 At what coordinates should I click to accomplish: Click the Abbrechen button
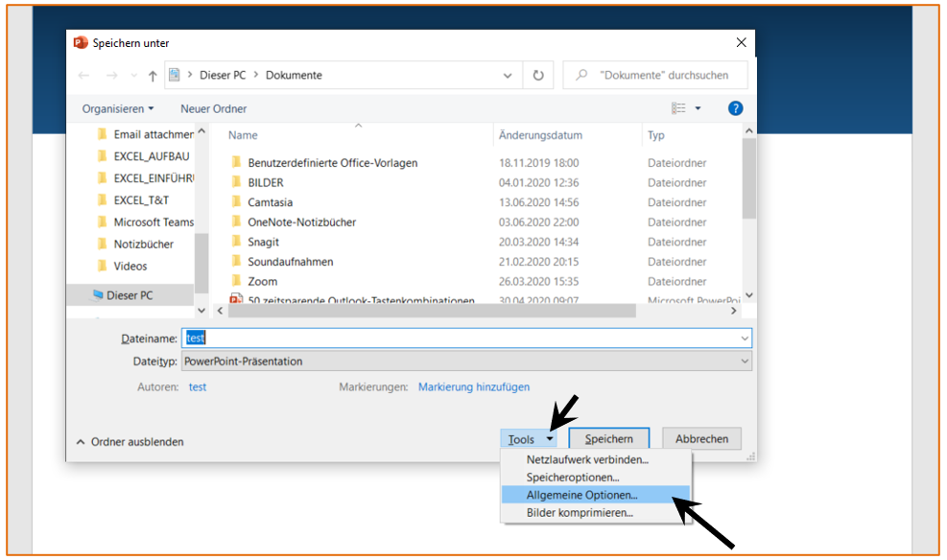(x=701, y=439)
